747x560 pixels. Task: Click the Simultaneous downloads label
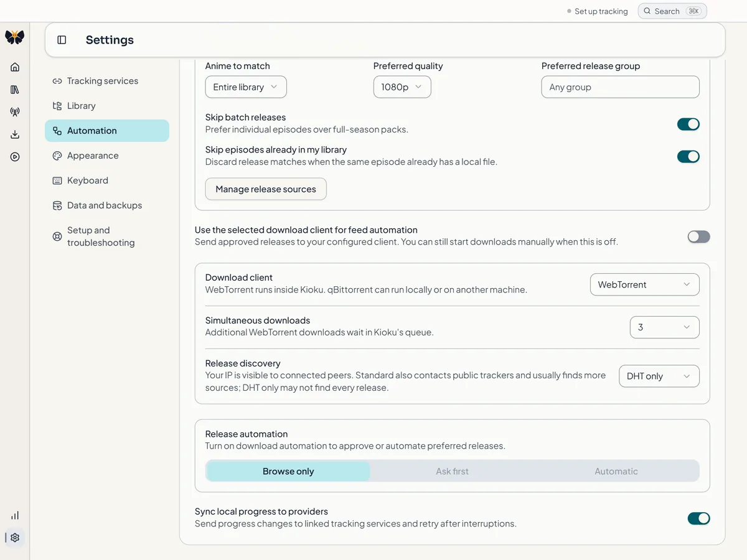258,320
